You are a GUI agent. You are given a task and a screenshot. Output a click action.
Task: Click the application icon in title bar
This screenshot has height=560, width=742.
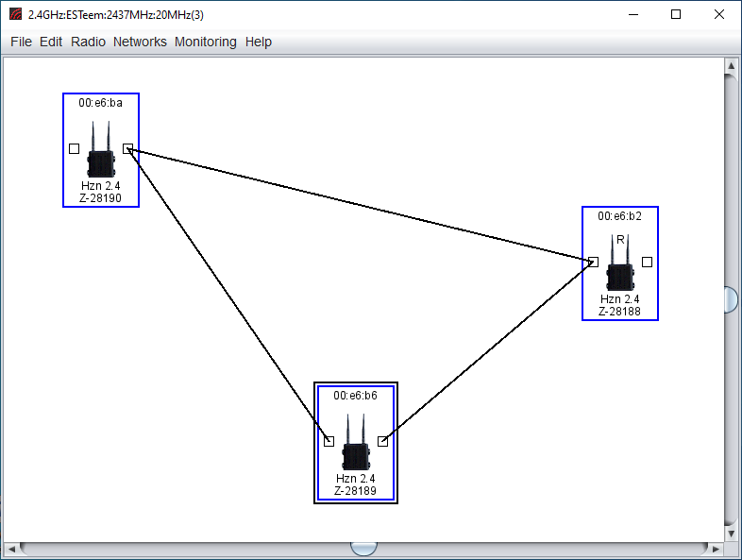pyautogui.click(x=15, y=14)
